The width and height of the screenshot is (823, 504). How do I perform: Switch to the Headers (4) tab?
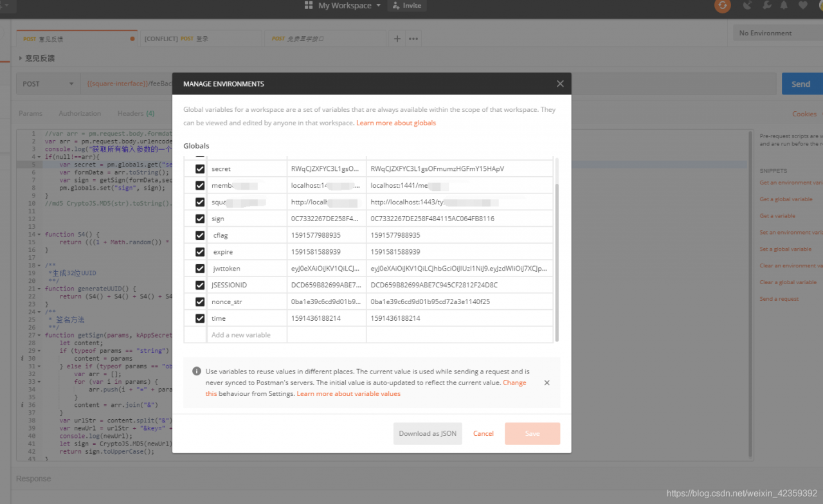pyautogui.click(x=136, y=113)
